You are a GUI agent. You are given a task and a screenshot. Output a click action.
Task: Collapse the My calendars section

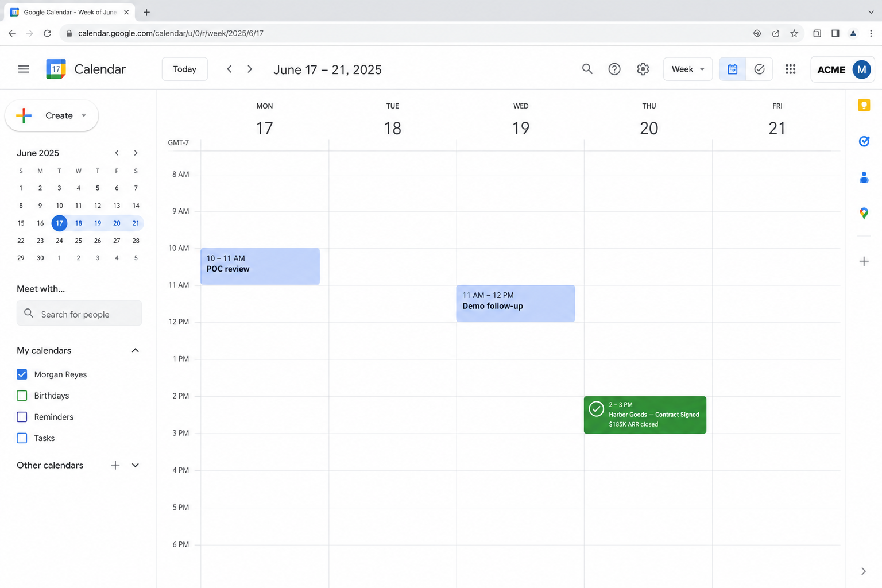(136, 350)
